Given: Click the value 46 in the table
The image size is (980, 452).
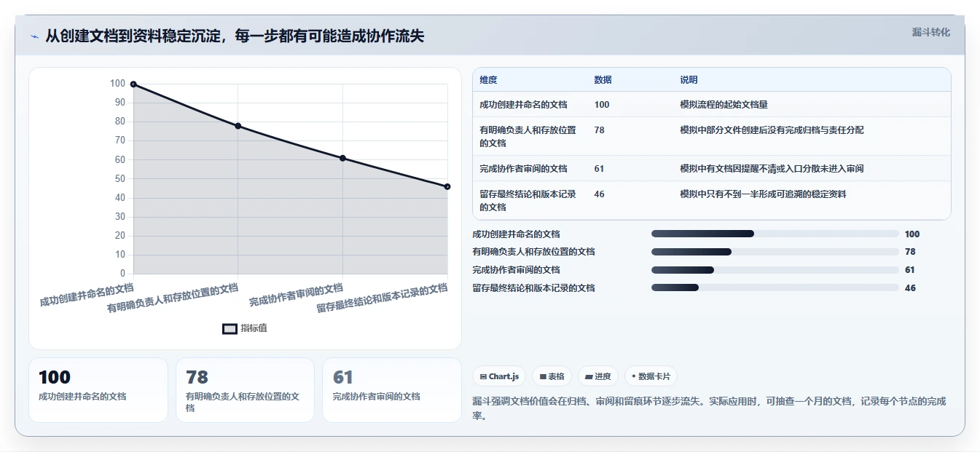Looking at the screenshot, I should pos(599,194).
